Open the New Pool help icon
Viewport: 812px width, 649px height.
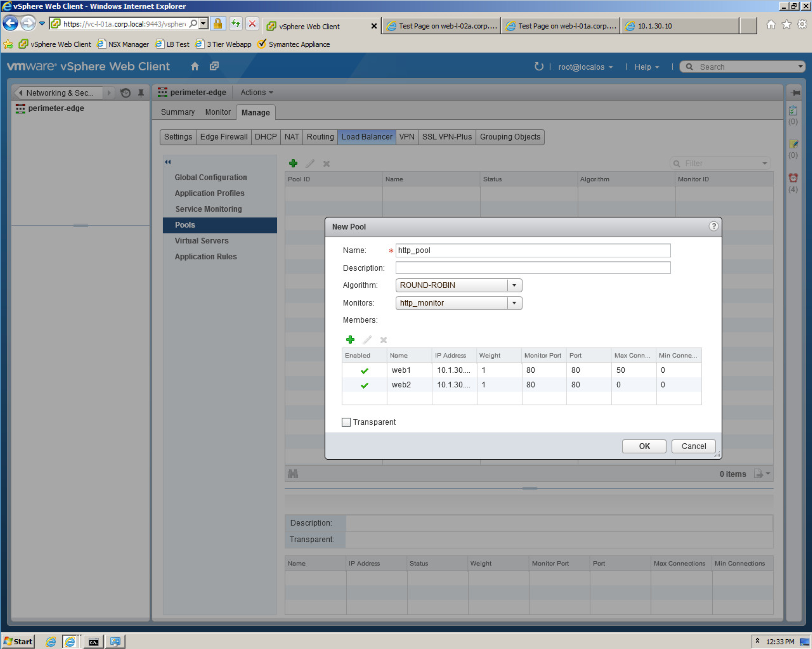coord(713,226)
